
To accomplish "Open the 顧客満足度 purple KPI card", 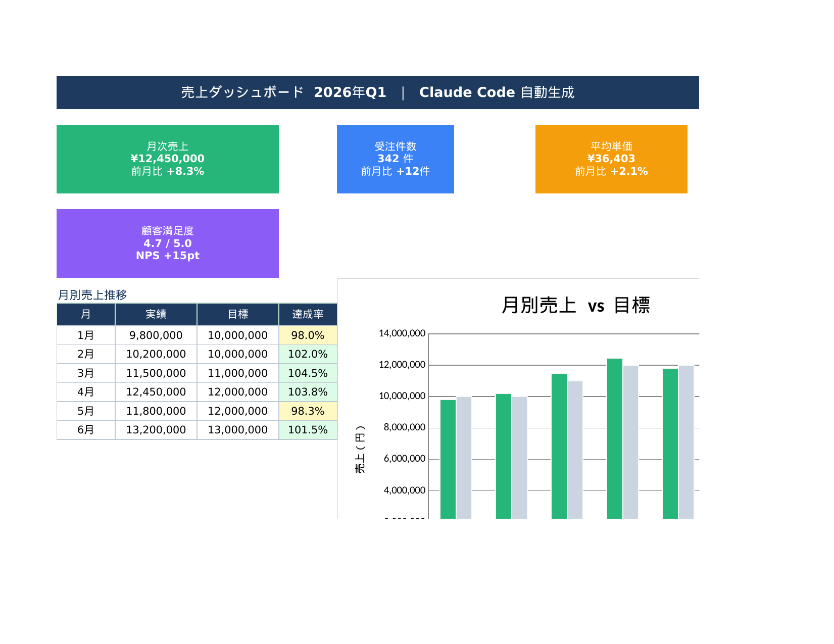I will (x=167, y=243).
